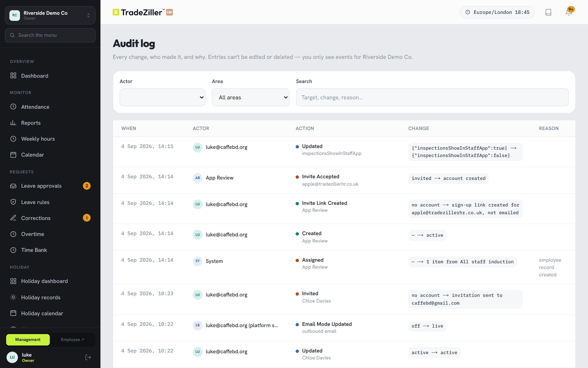Screen dimensions: 588x368
Task: Open the Actor filter dropdown
Action: coord(162,97)
